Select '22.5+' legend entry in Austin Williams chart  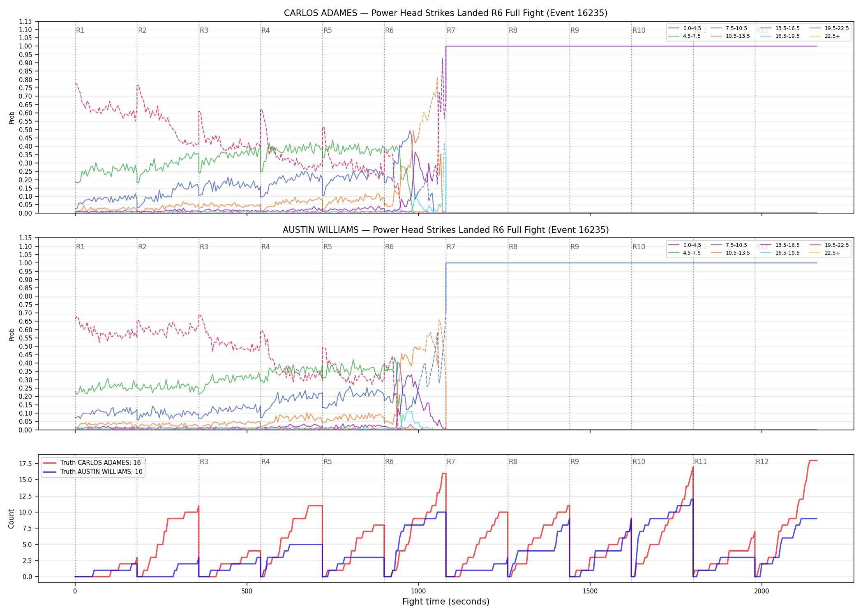pos(825,253)
